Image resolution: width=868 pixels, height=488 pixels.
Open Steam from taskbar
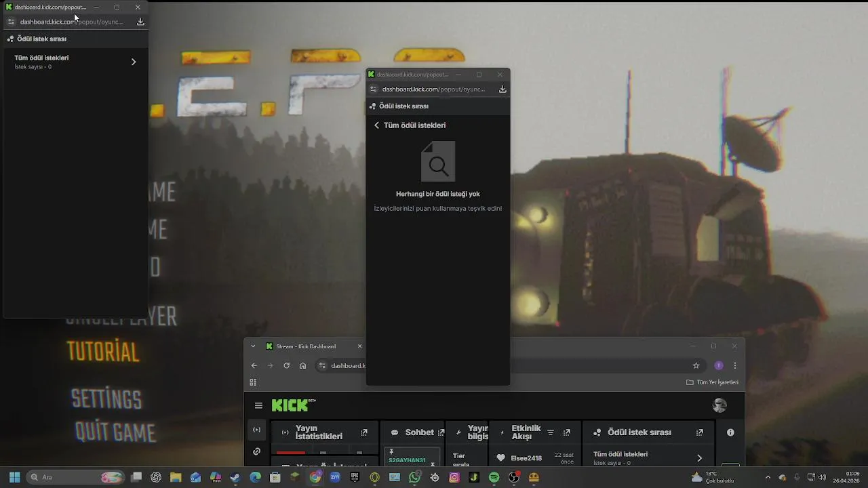(x=235, y=477)
